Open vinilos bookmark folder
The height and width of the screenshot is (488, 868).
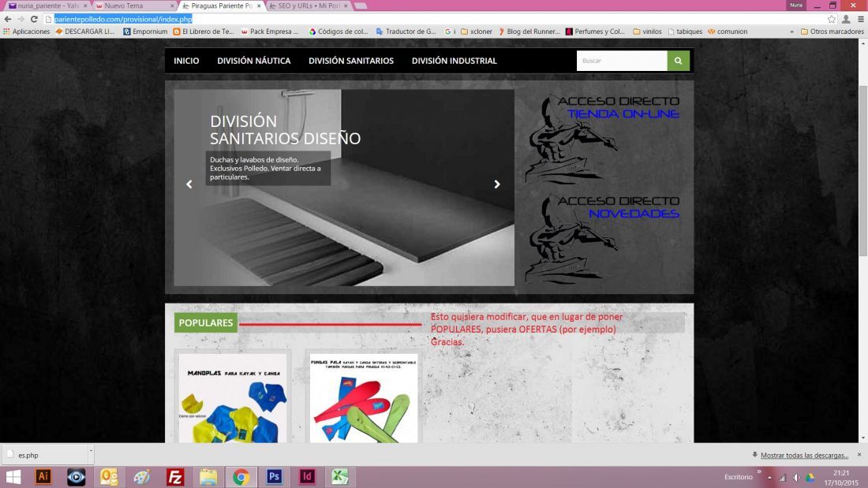647,32
